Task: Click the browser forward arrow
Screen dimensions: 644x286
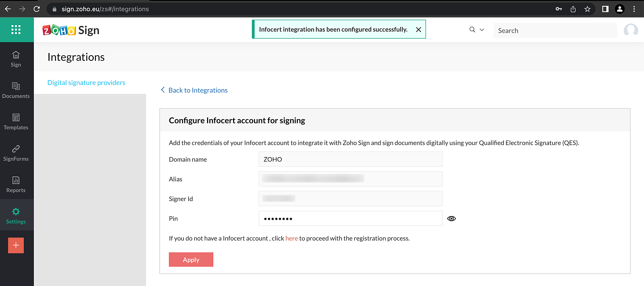Action: click(22, 9)
